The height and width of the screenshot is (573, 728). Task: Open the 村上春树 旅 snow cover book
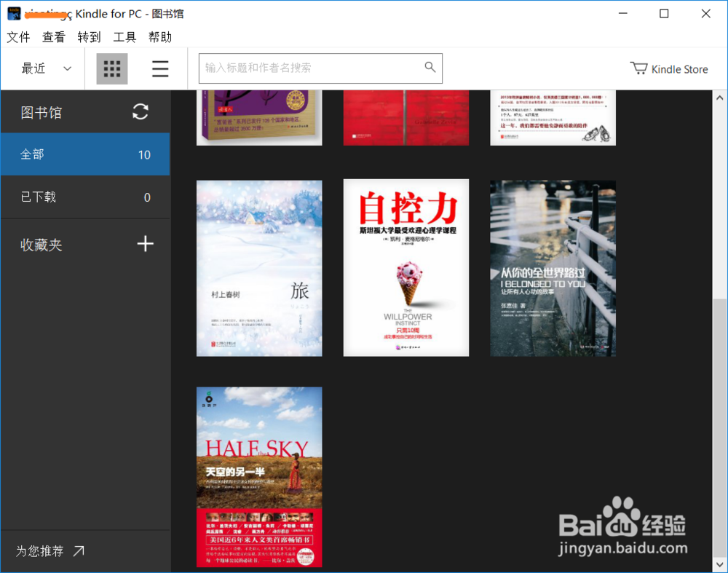[x=259, y=269]
